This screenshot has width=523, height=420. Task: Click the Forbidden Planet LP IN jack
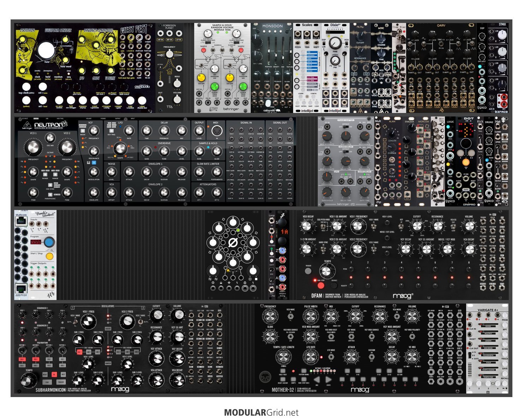click(x=179, y=34)
